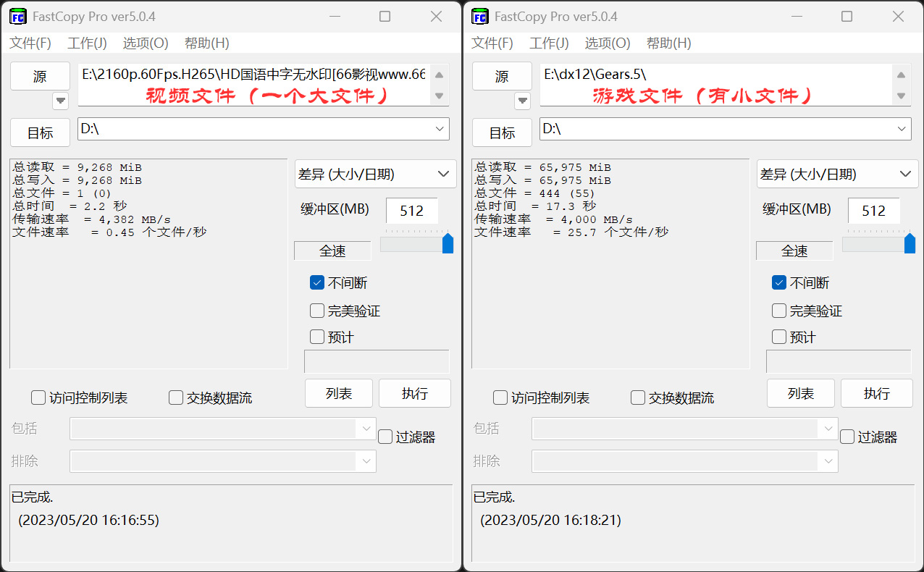Click the buffer size slider in right window
Viewport: 924px width, 572px height.
tap(880, 244)
